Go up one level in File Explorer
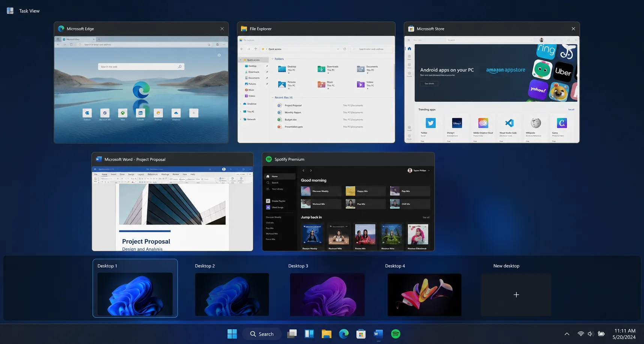Viewport: 644px width, 344px height. coord(256,49)
